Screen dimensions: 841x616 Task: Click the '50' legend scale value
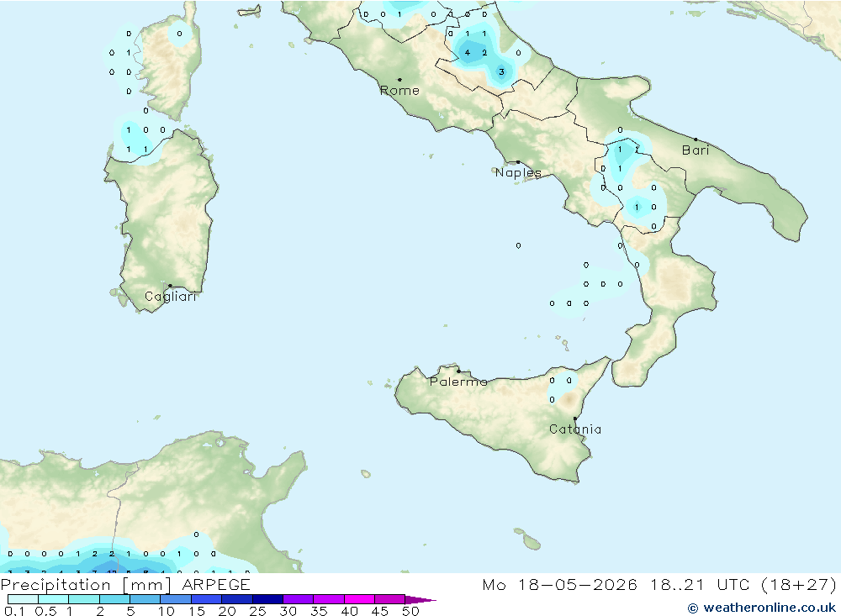point(411,611)
